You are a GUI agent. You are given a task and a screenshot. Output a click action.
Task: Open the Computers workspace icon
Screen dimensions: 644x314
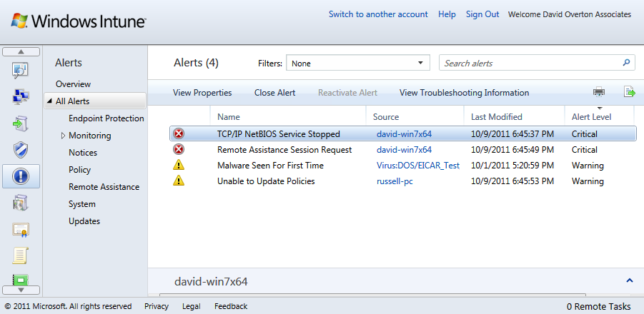click(x=21, y=96)
